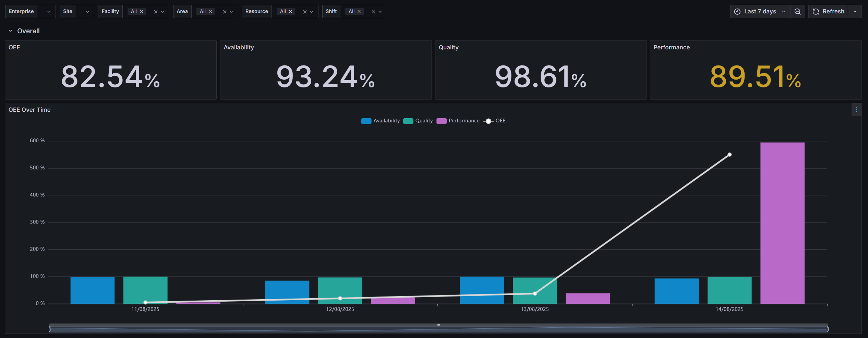Click the Refresh button

pos(829,12)
